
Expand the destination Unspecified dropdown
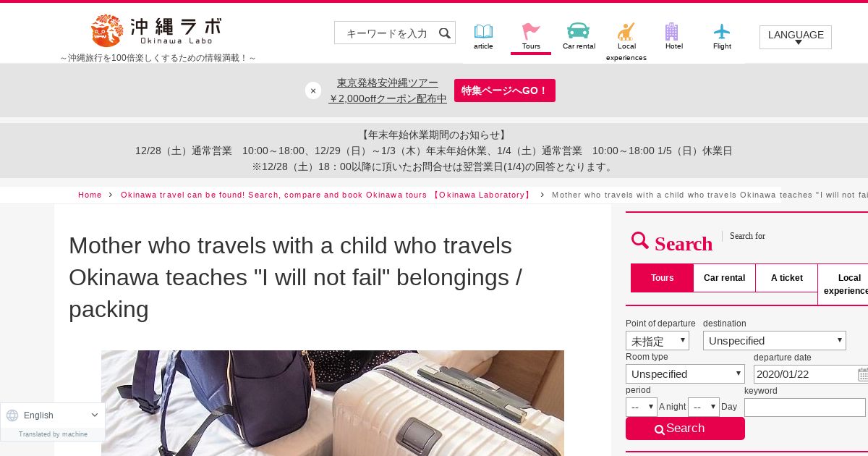[775, 341]
